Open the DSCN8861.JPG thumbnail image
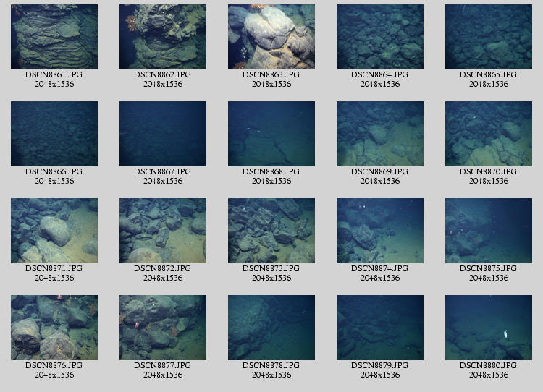This screenshot has height=392, width=543. pyautogui.click(x=54, y=37)
